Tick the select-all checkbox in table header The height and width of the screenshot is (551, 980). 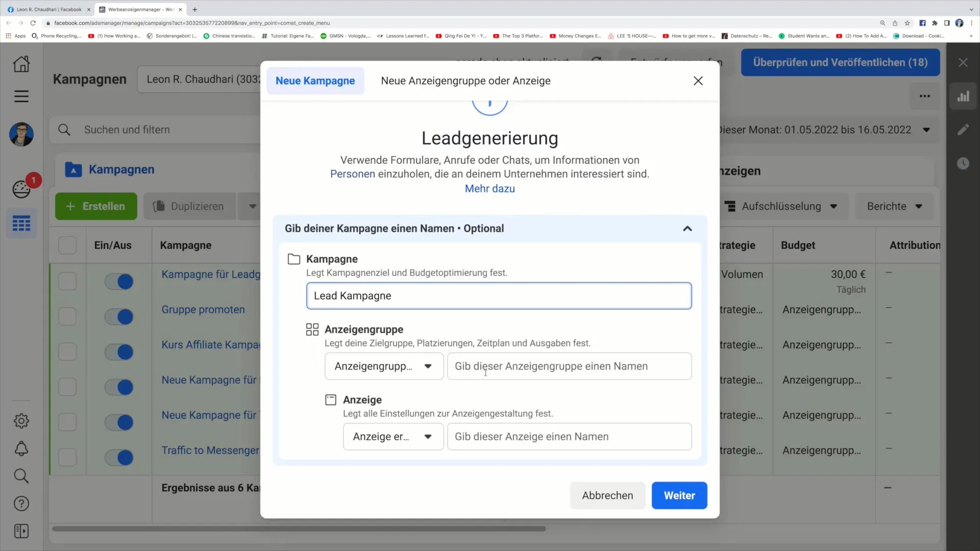(x=67, y=245)
